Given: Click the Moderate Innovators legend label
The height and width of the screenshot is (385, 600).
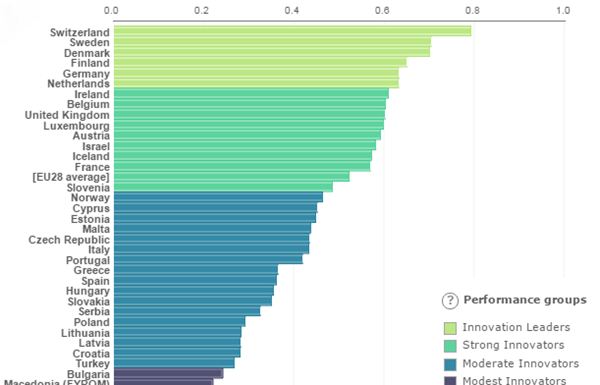Looking at the screenshot, I should (520, 363).
